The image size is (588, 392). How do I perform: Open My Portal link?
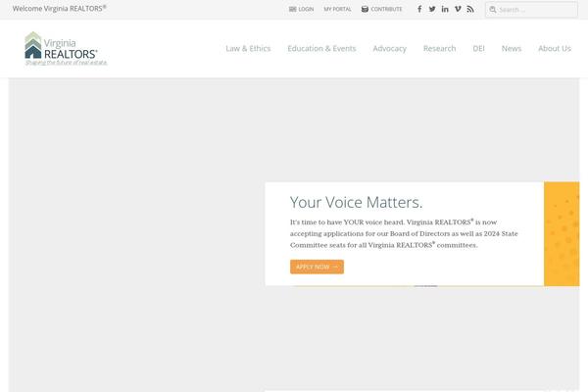[337, 9]
